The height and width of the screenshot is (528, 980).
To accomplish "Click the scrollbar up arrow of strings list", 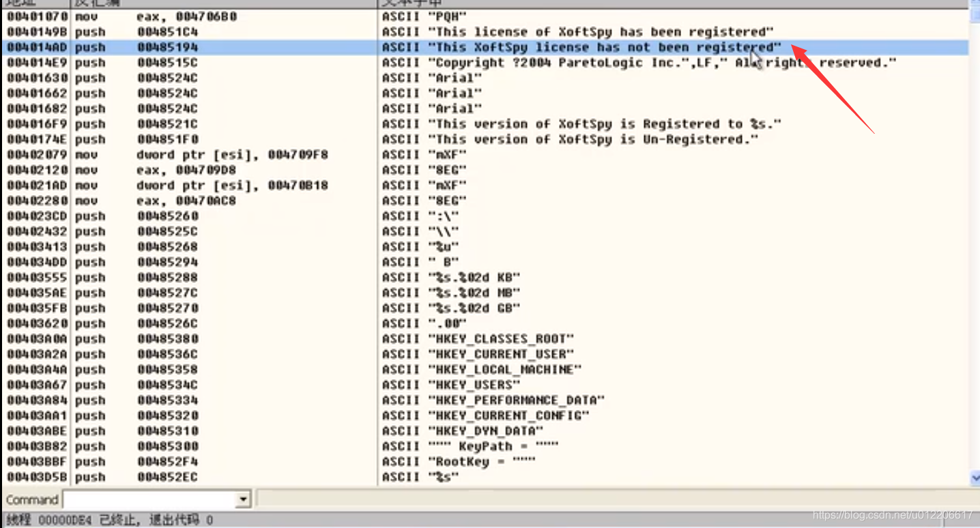I will (x=974, y=4).
